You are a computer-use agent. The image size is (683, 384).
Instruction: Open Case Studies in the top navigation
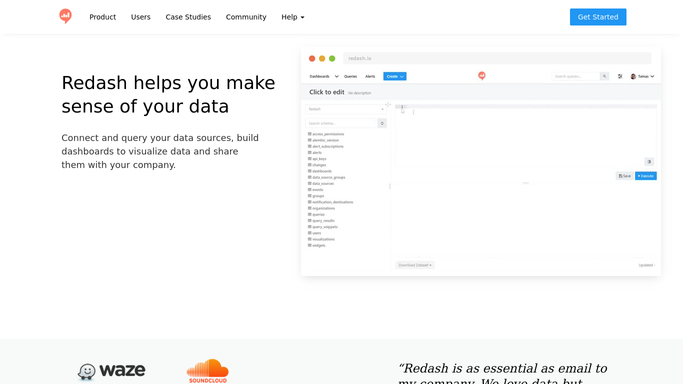(x=188, y=17)
